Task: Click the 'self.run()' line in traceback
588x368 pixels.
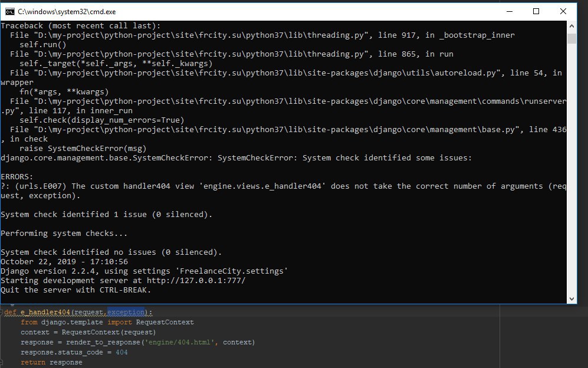Action: point(42,44)
